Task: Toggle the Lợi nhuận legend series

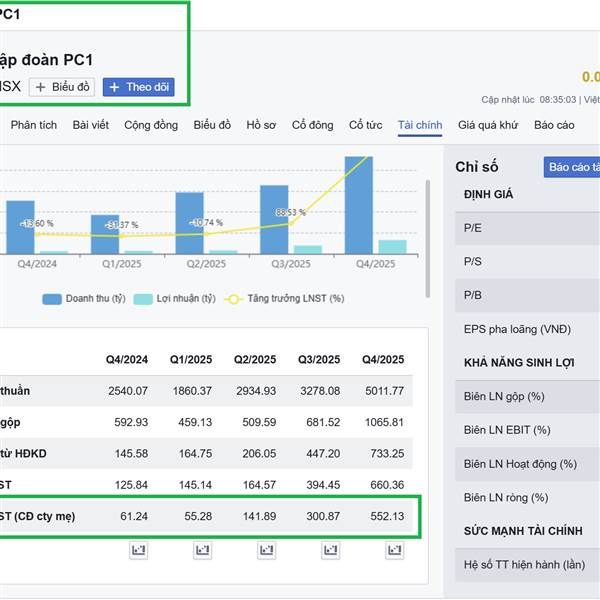Action: pyautogui.click(x=174, y=298)
